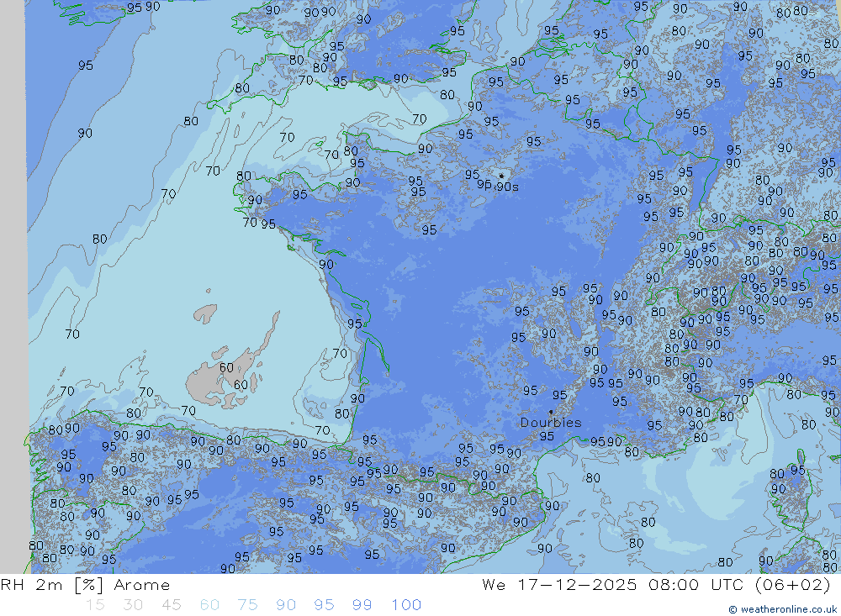Click the weatheronline.co.uk copyright link

(782, 609)
